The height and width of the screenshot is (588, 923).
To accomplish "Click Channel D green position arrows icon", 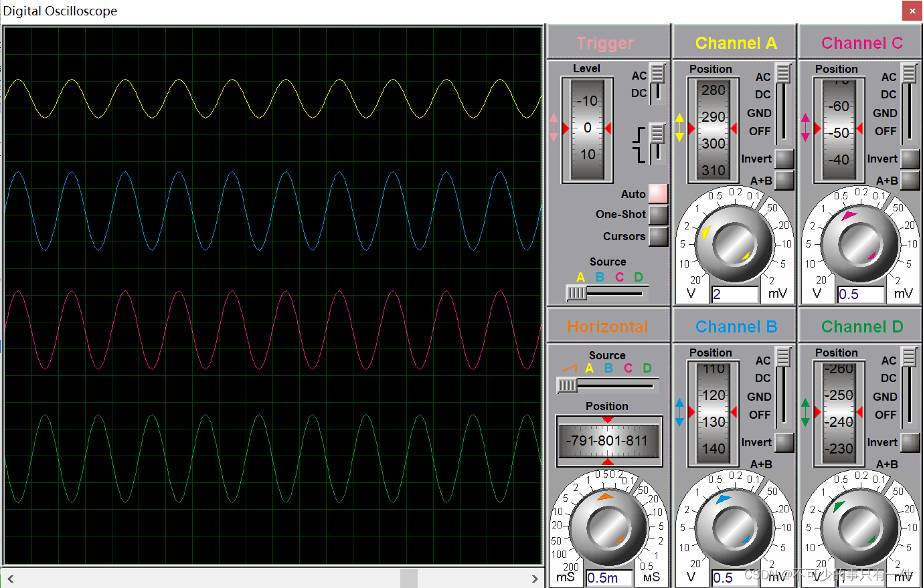I will tap(805, 413).
